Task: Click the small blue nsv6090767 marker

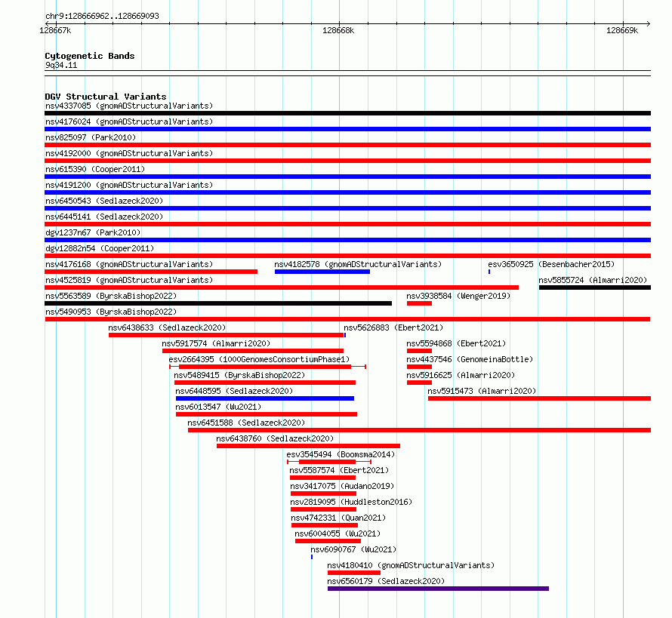Action: pyautogui.click(x=312, y=557)
